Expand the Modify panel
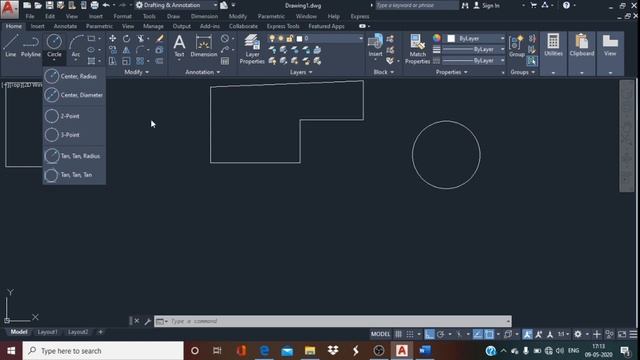Viewport: 640px width, 360px height. 136,72
